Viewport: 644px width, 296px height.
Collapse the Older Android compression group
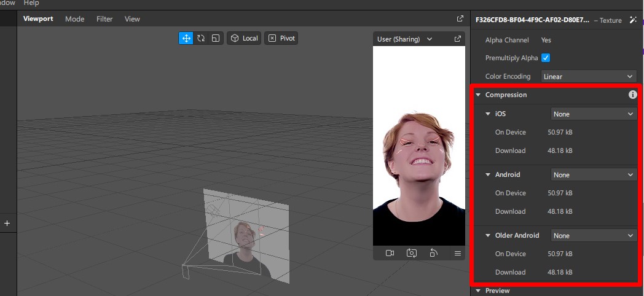coord(488,236)
